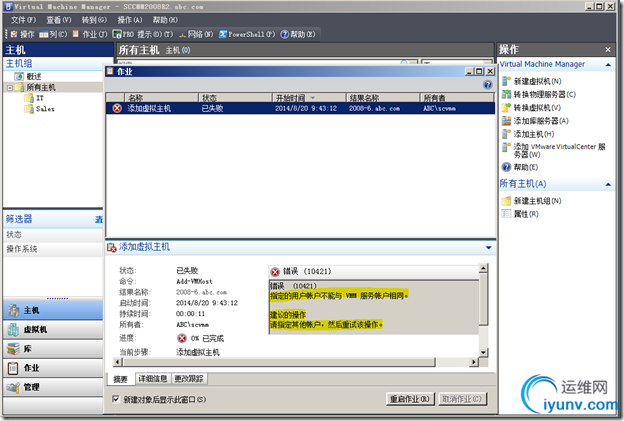Image resolution: width=624 pixels, height=421 pixels.
Task: Open the 文件 menu
Action: [23, 20]
